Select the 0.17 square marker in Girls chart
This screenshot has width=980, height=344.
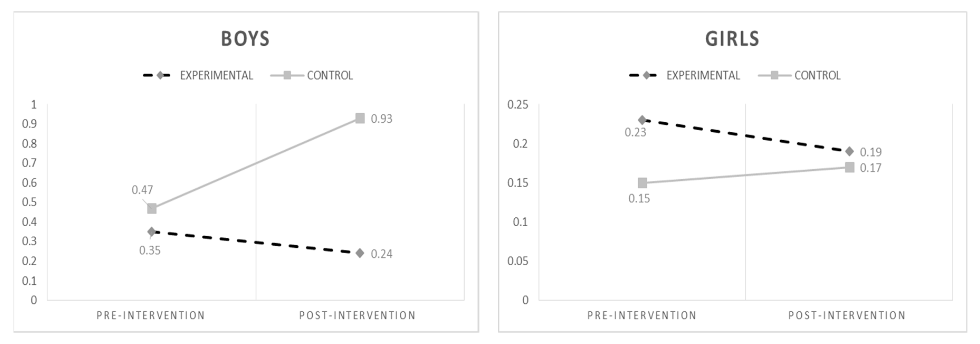pos(849,168)
